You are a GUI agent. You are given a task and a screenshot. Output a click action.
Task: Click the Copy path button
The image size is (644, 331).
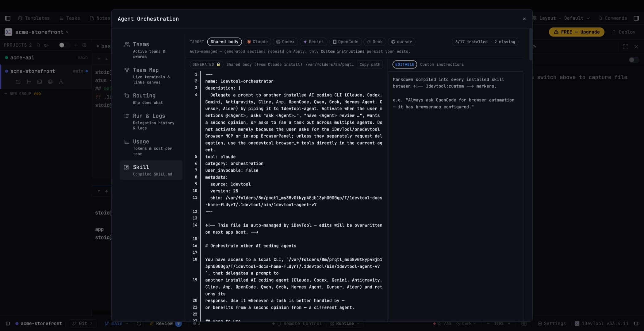click(370, 64)
